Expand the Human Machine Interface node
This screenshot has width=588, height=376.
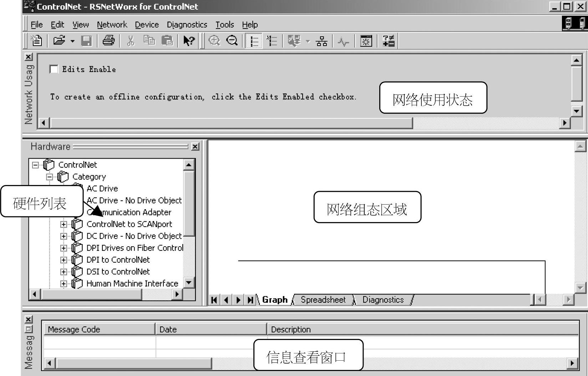64,284
